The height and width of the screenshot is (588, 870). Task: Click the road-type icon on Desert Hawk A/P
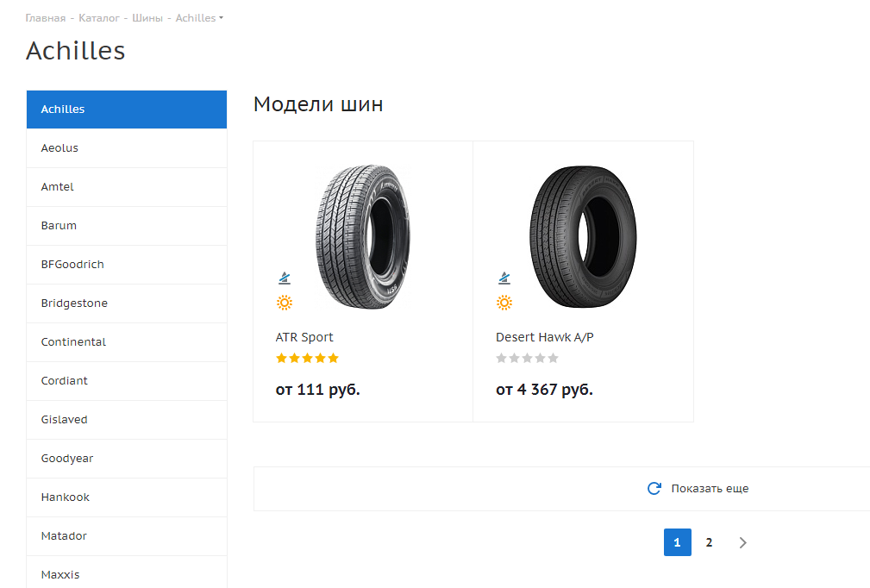(x=504, y=278)
